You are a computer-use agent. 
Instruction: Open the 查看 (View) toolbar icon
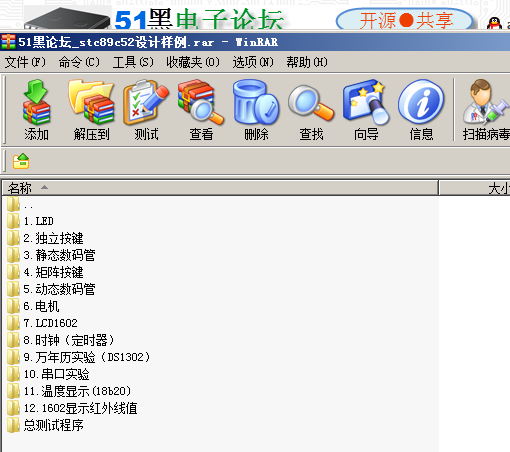tap(201, 110)
